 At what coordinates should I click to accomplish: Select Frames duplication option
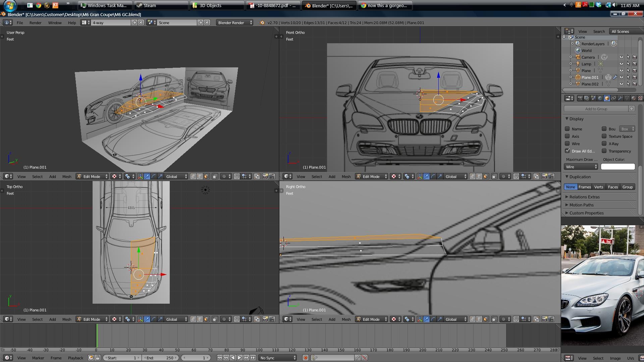coord(584,187)
